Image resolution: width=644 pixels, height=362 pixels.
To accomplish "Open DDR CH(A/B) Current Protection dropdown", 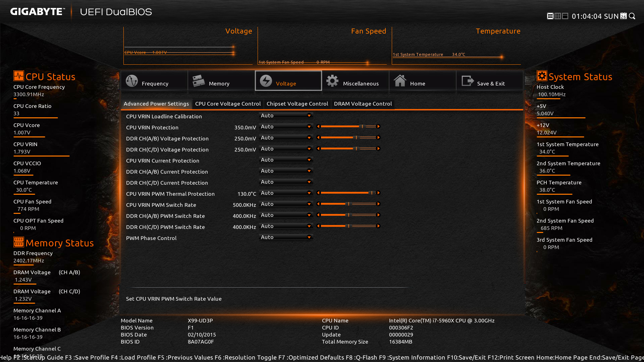I will tap(286, 171).
